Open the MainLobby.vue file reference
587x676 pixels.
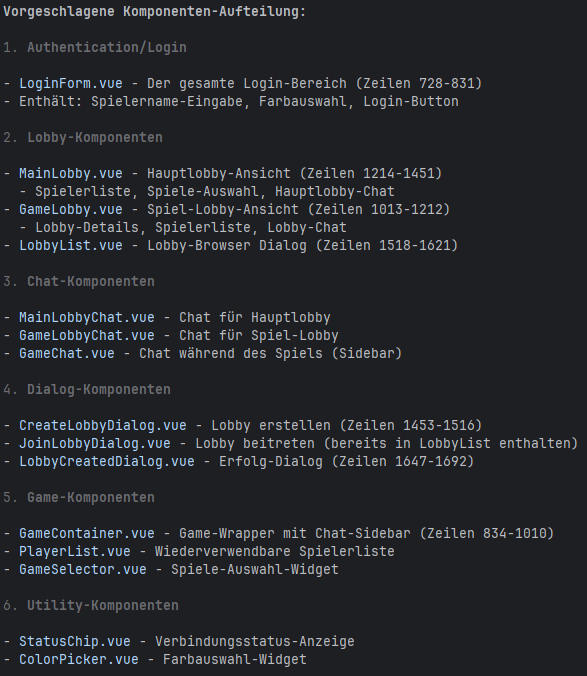[x=71, y=173]
